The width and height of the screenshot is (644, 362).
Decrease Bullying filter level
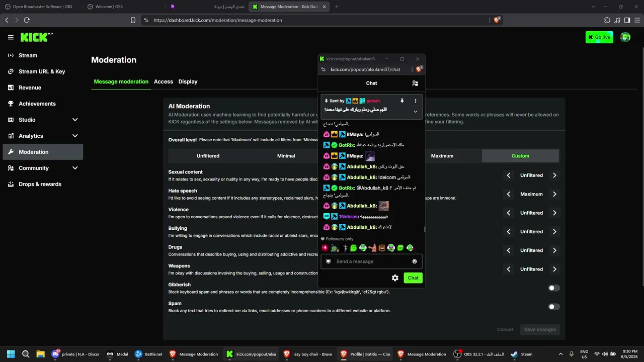coord(509,232)
